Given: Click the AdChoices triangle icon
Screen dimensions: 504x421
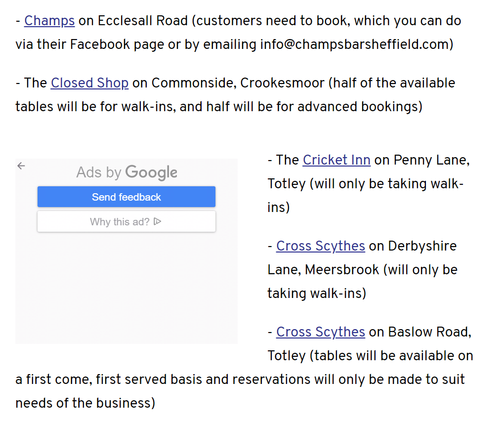Looking at the screenshot, I should 158,222.
